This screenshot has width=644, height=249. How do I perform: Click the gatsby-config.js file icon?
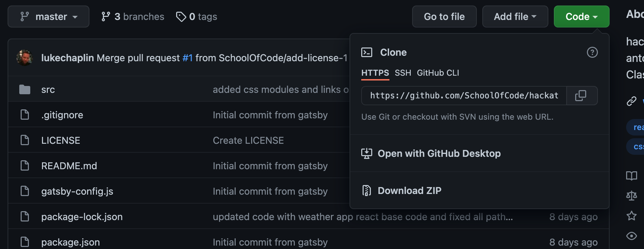[25, 191]
